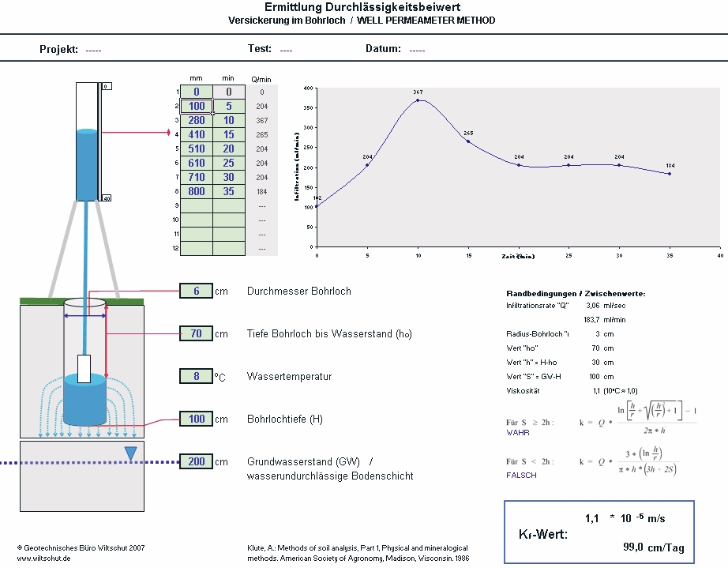The image size is (728, 568).
Task: Select the Bohrlochtiefe (H) input cell
Action: (196, 419)
